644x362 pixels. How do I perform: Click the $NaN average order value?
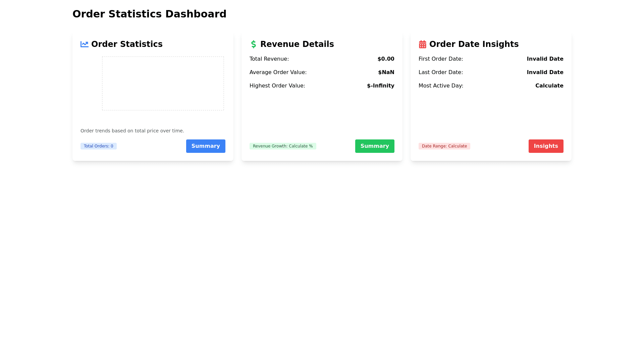(x=386, y=72)
